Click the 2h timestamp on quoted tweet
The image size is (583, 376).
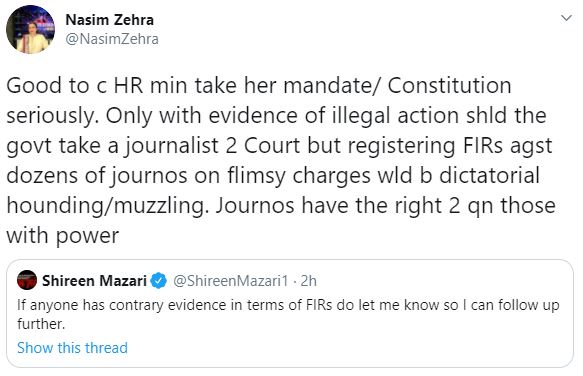click(309, 281)
